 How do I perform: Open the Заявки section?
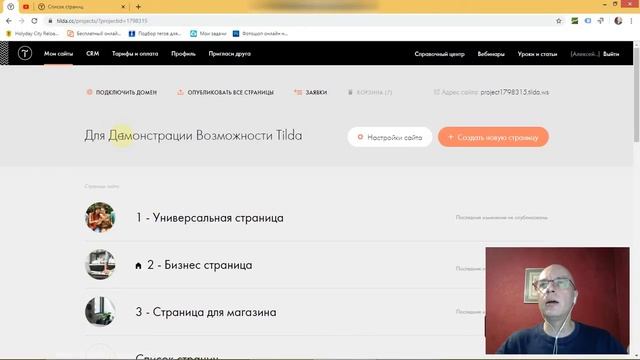point(311,92)
